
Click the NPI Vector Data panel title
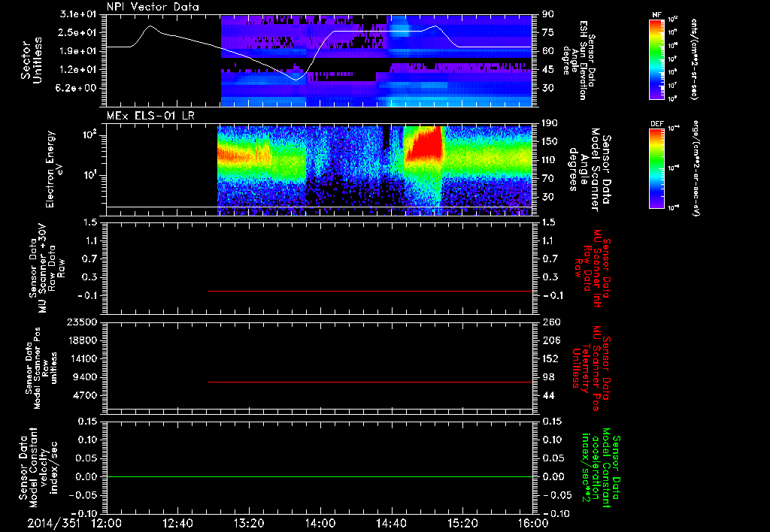click(x=153, y=7)
